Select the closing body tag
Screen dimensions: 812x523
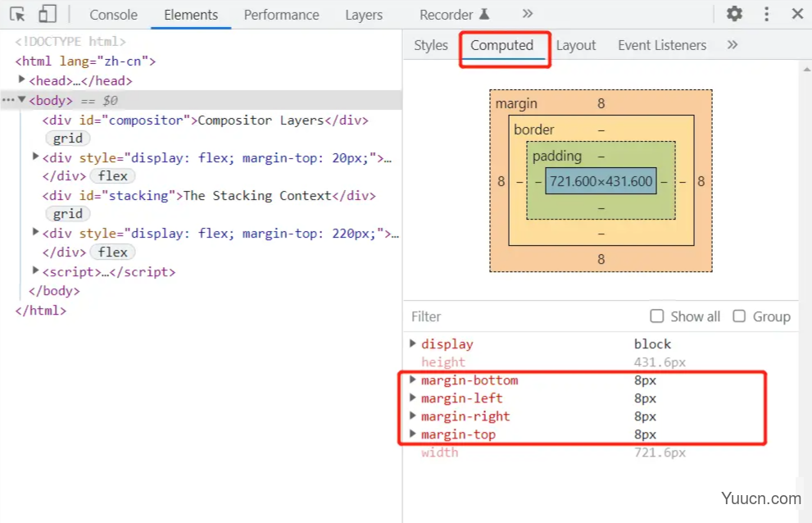click(x=54, y=291)
